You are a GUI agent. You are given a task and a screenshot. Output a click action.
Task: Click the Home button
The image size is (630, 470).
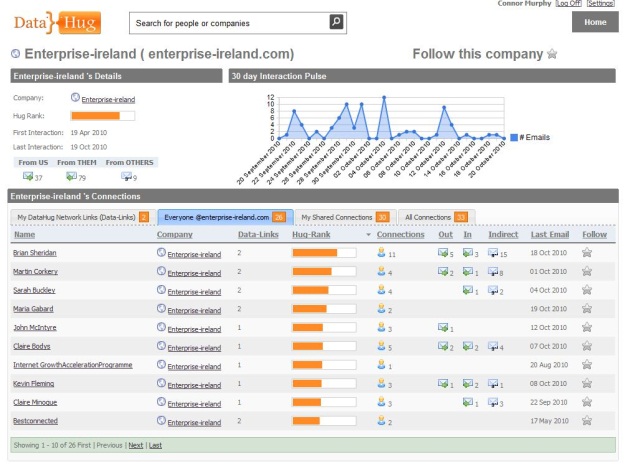coord(594,22)
